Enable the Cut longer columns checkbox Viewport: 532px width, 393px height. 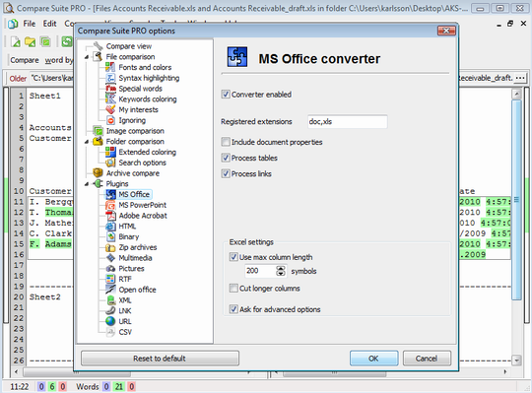[233, 289]
